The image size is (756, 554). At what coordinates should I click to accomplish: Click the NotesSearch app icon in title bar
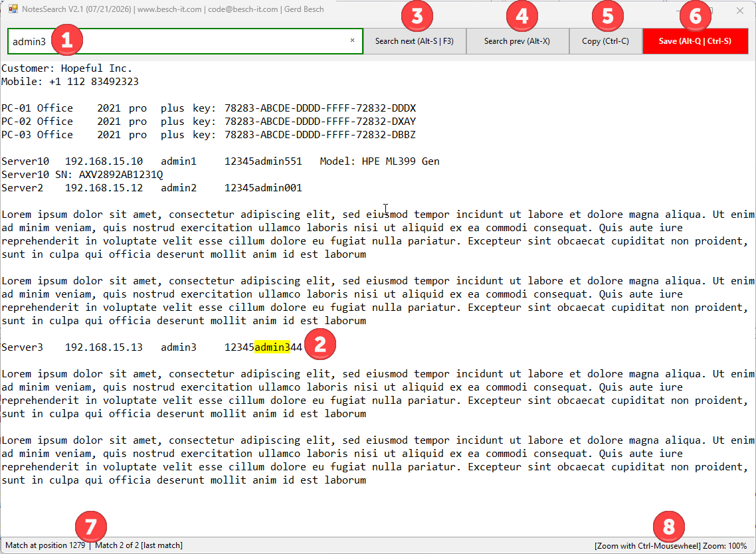(13, 9)
